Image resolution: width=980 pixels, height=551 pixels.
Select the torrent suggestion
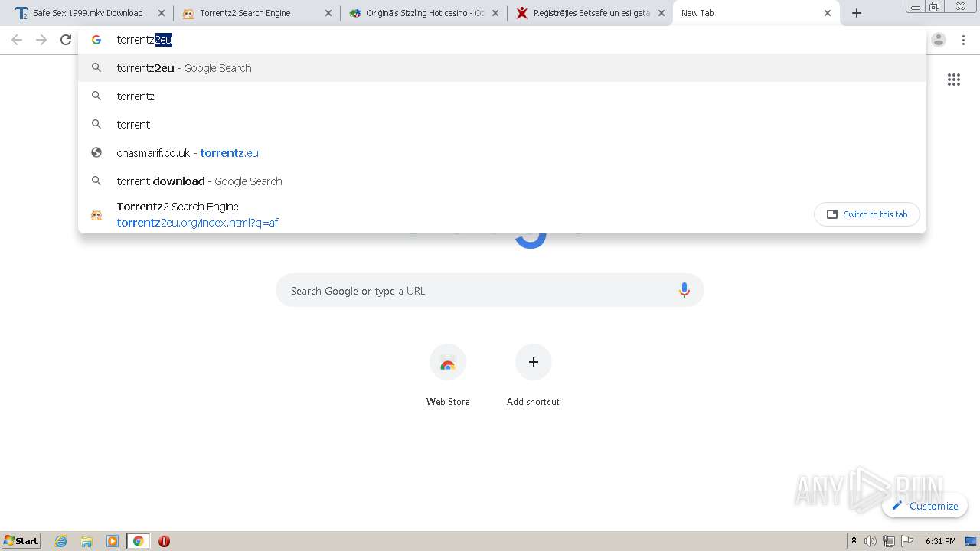501,125
